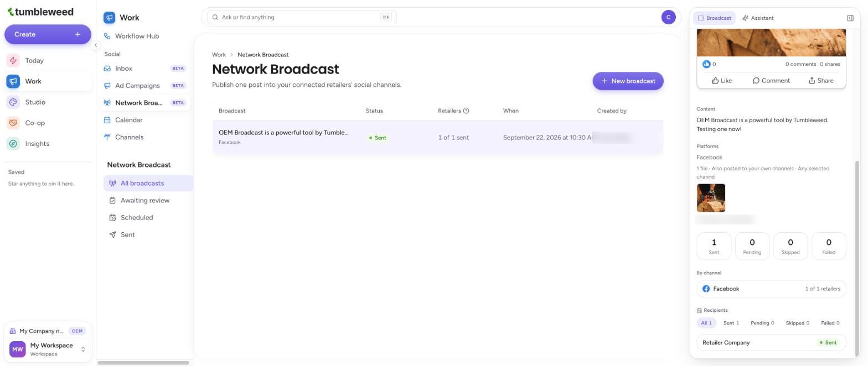The height and width of the screenshot is (366, 868).
Task: Select the Failed 0 recipients filter
Action: pos(830,323)
